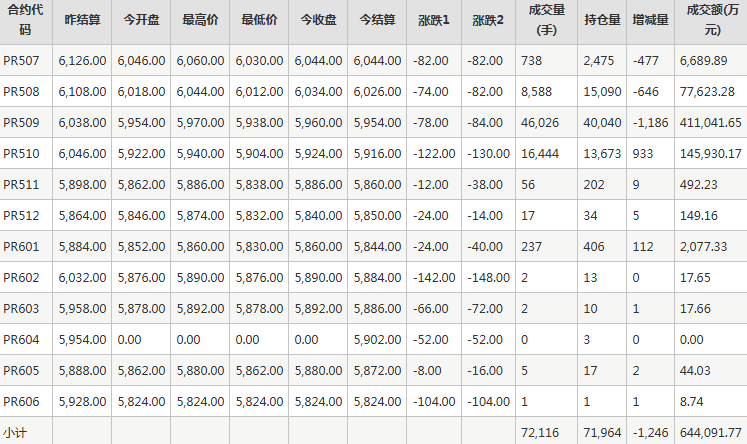Click the 涨跌1 column header
747x444 pixels.
click(434, 20)
